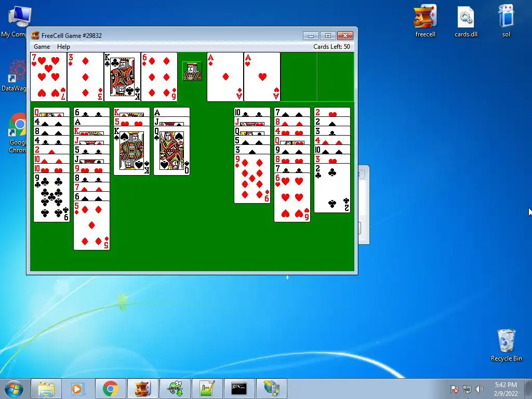The height and width of the screenshot is (399, 532).
Task: Click the 10 of spades card
Action: pos(332,150)
